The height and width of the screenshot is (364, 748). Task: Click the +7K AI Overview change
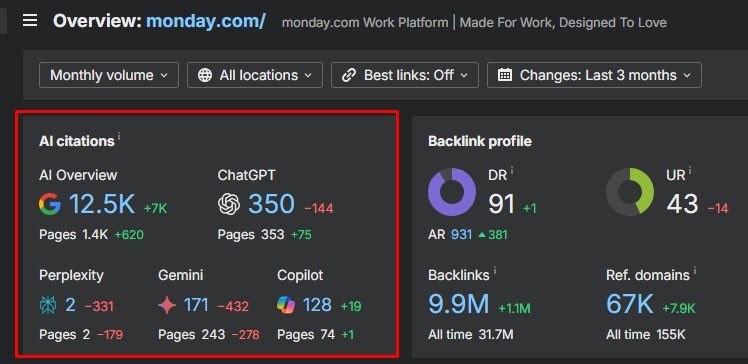[x=156, y=208]
